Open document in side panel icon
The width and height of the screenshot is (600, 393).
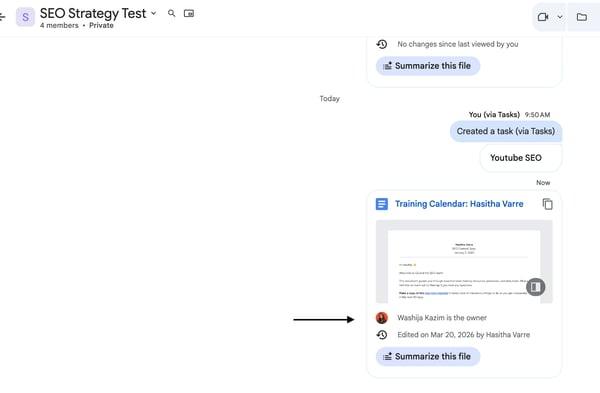click(535, 287)
